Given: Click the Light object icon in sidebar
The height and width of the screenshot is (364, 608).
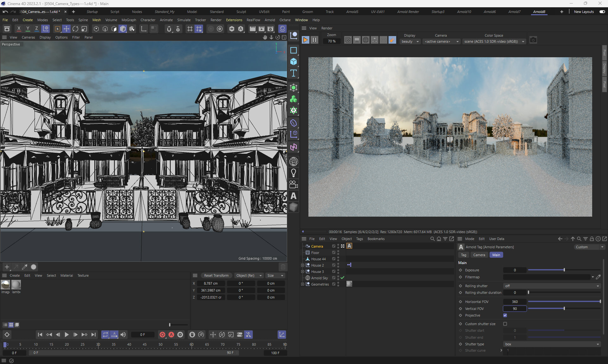Looking at the screenshot, I should point(294,173).
